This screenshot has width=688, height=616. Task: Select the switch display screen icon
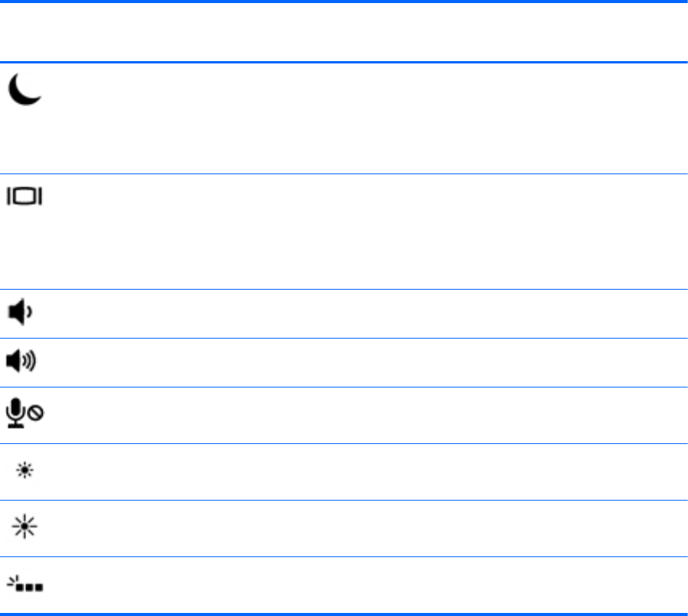25,196
